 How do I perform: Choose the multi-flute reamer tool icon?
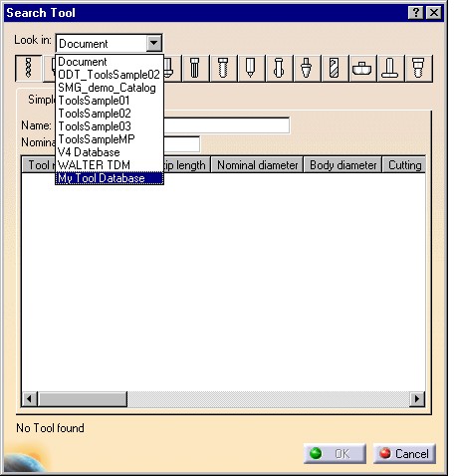click(x=195, y=68)
